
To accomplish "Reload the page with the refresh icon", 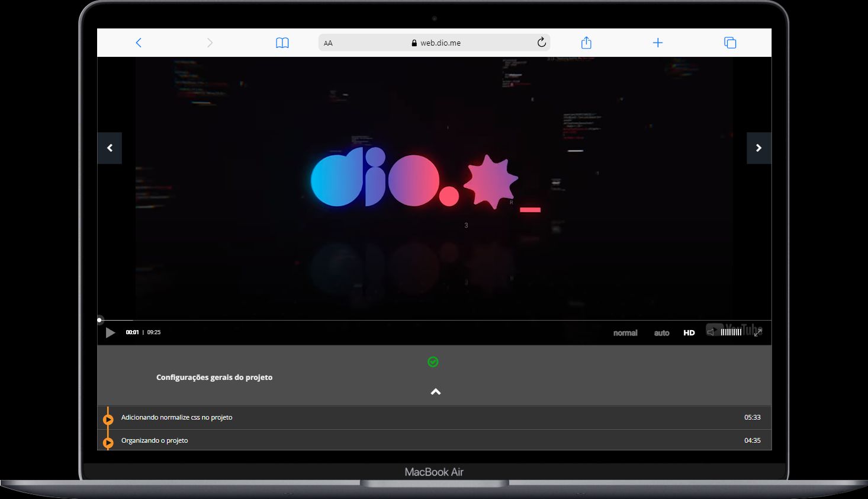I will point(541,42).
